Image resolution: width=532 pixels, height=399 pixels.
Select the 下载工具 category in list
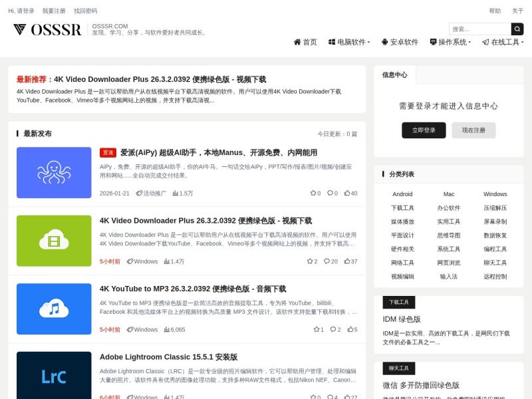(402, 208)
